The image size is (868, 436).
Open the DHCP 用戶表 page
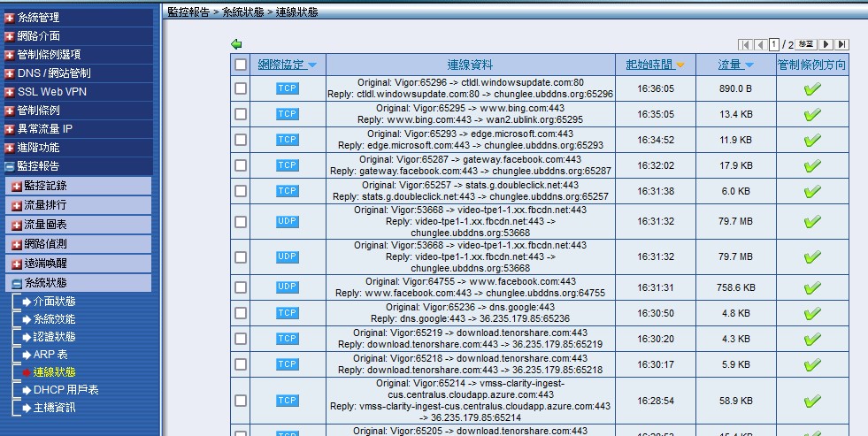point(65,390)
